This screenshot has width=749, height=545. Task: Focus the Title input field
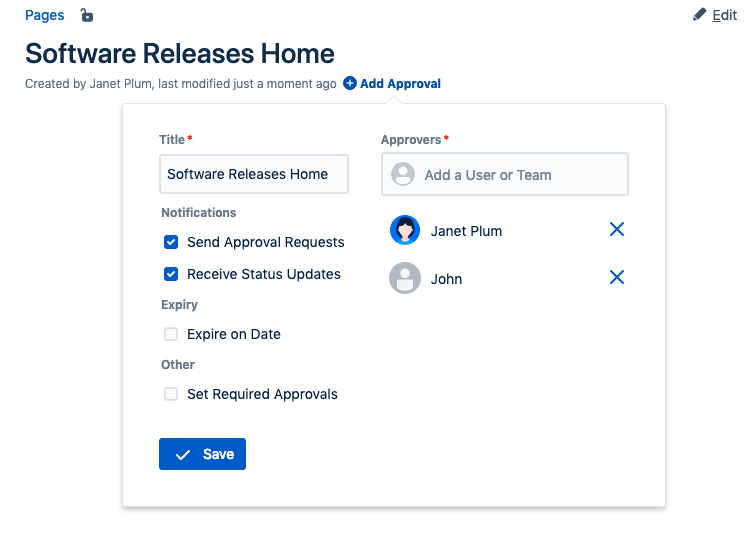[x=253, y=174]
